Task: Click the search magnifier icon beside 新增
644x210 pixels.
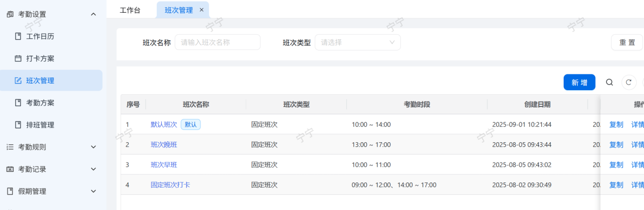Action: point(609,83)
